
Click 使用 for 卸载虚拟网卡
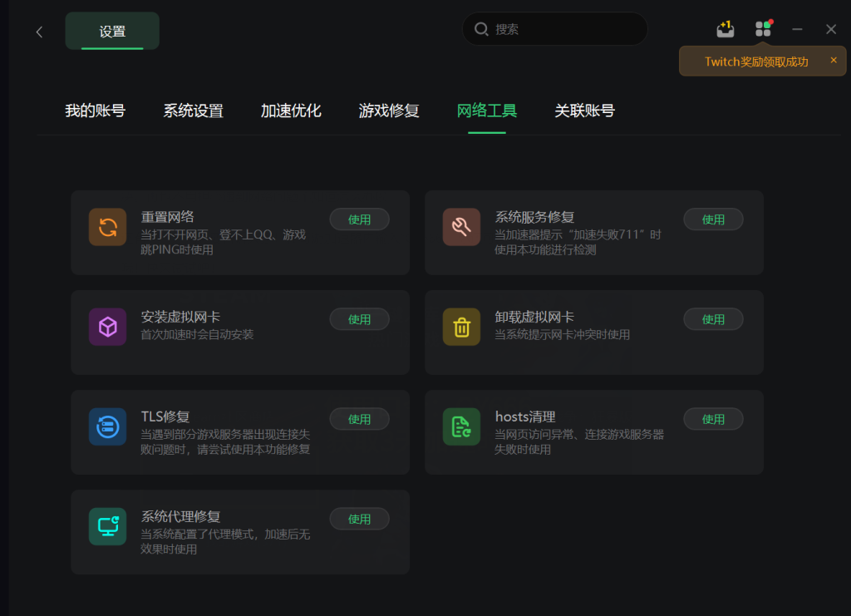pos(713,319)
